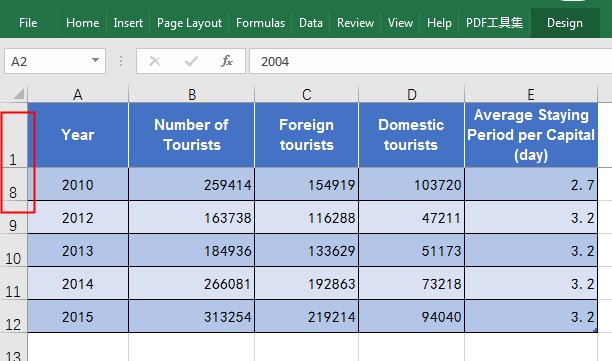Select the cell containing 259414
This screenshot has width=612, height=361.
click(192, 185)
